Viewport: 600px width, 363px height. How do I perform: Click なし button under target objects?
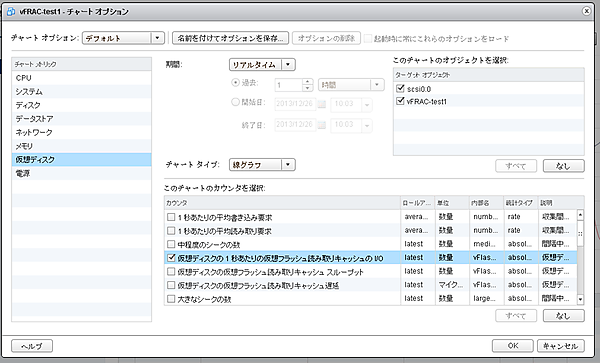coord(563,166)
